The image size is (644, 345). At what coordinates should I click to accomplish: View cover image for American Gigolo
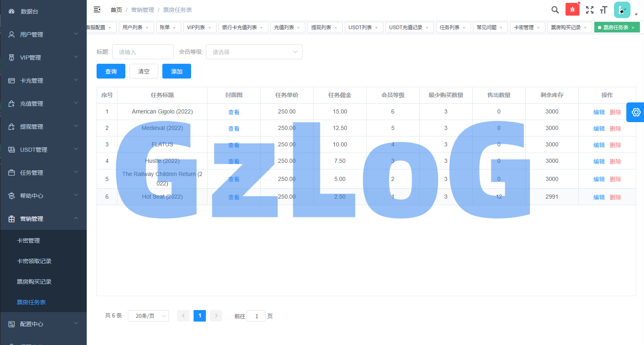(233, 112)
